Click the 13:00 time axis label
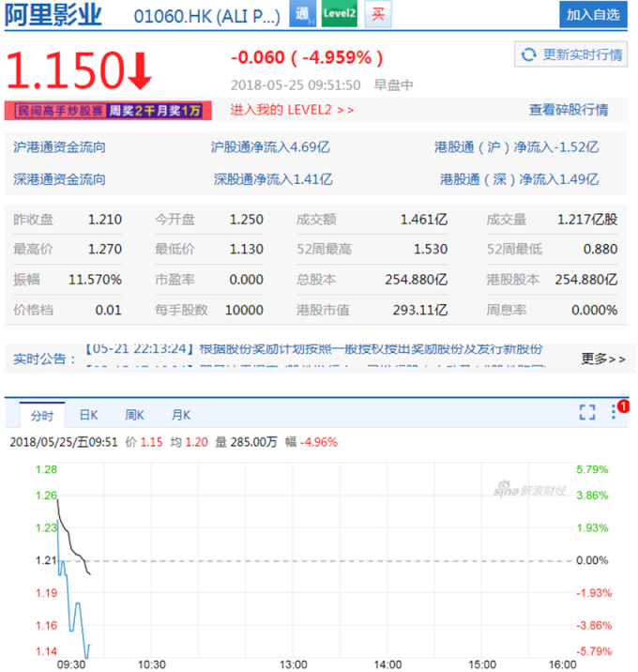This screenshot has height=672, width=638. point(294,664)
